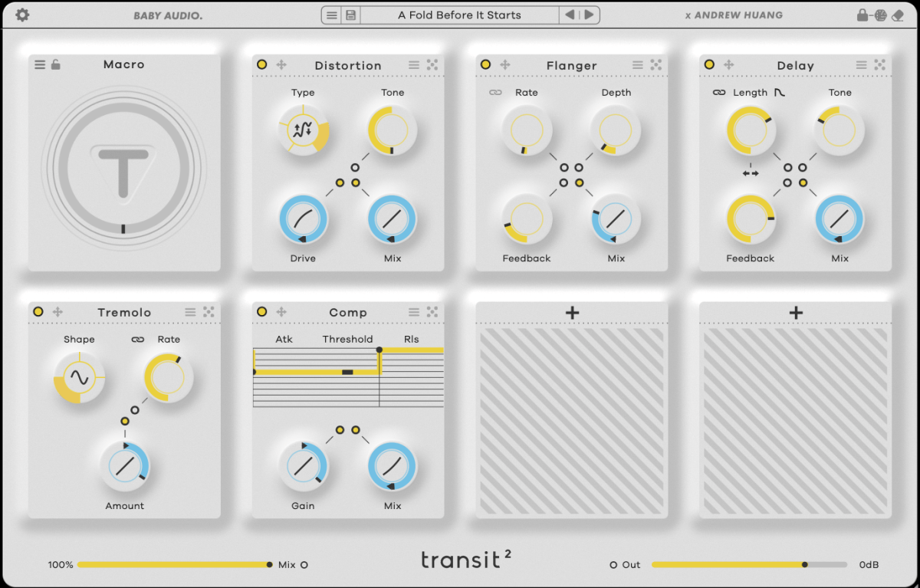Click the Delay ping-pong arrows icon
This screenshot has width=920, height=588.
tap(750, 173)
